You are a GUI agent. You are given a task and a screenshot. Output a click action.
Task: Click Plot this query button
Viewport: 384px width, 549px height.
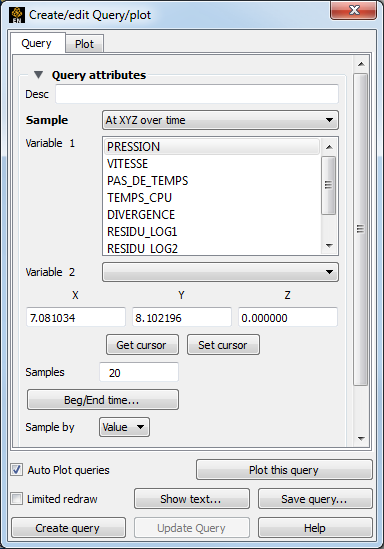284,470
